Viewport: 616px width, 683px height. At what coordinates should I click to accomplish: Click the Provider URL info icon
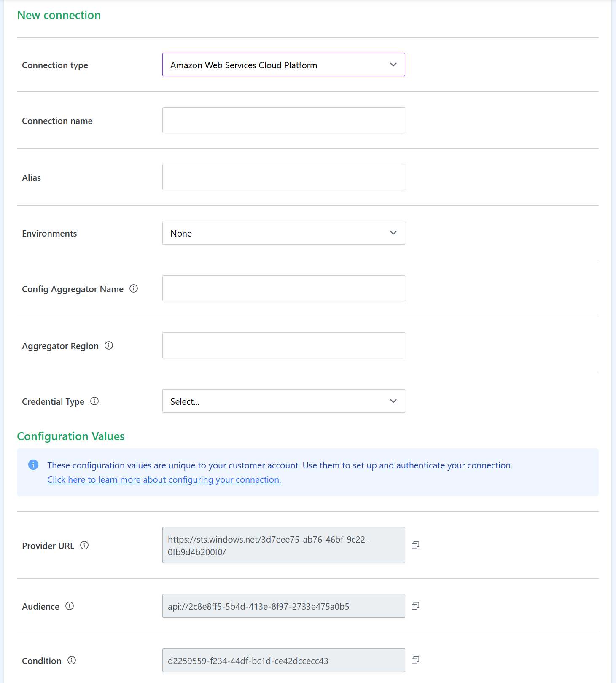tap(84, 546)
